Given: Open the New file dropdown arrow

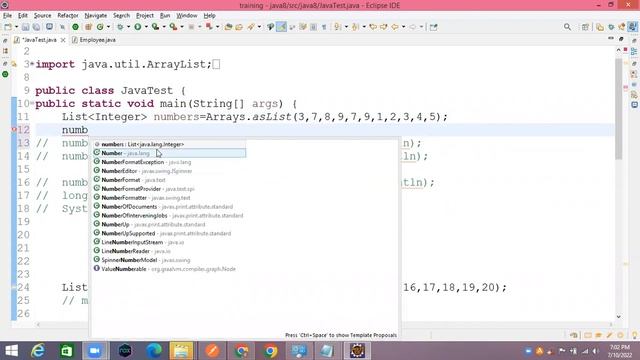Looking at the screenshot, I should (16, 27).
